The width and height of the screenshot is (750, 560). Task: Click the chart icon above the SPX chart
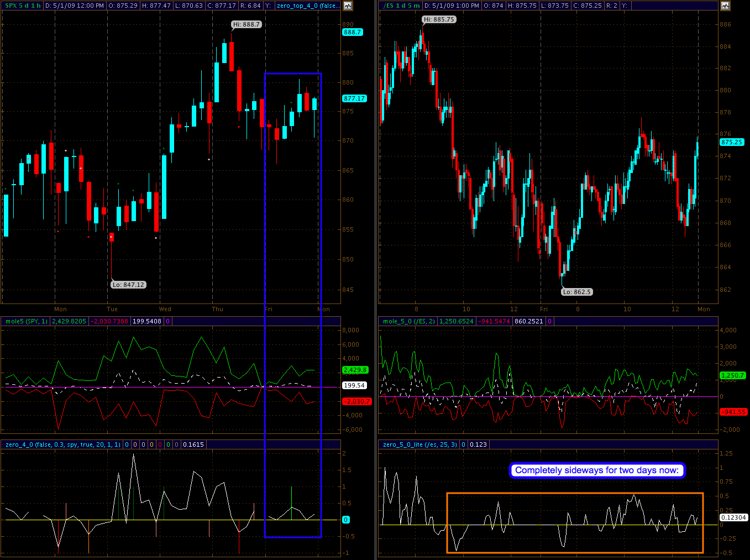point(348,6)
